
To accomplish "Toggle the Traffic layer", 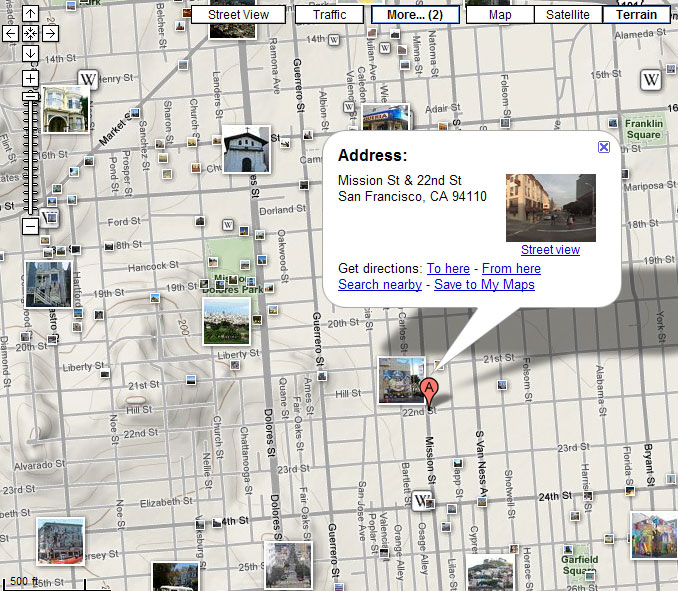I will pyautogui.click(x=329, y=15).
